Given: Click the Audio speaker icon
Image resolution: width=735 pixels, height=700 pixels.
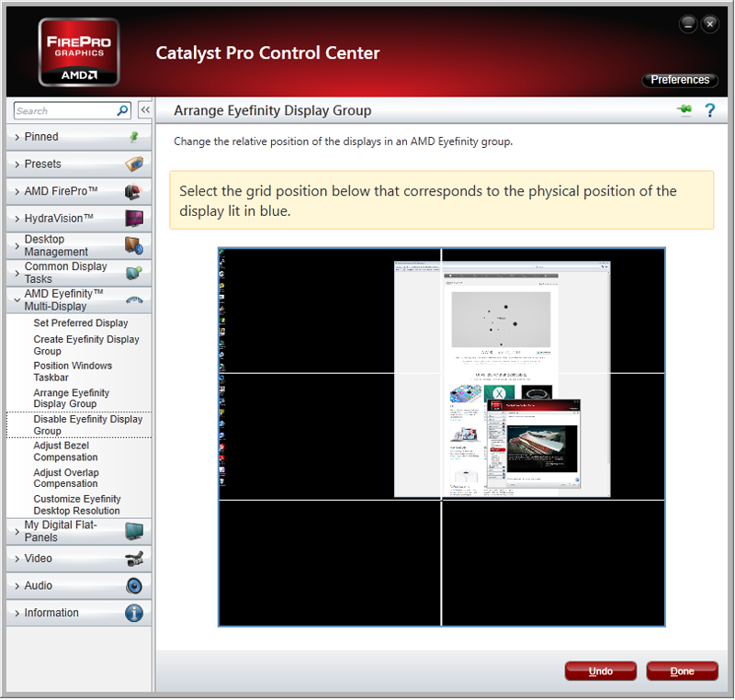Looking at the screenshot, I should [x=134, y=586].
